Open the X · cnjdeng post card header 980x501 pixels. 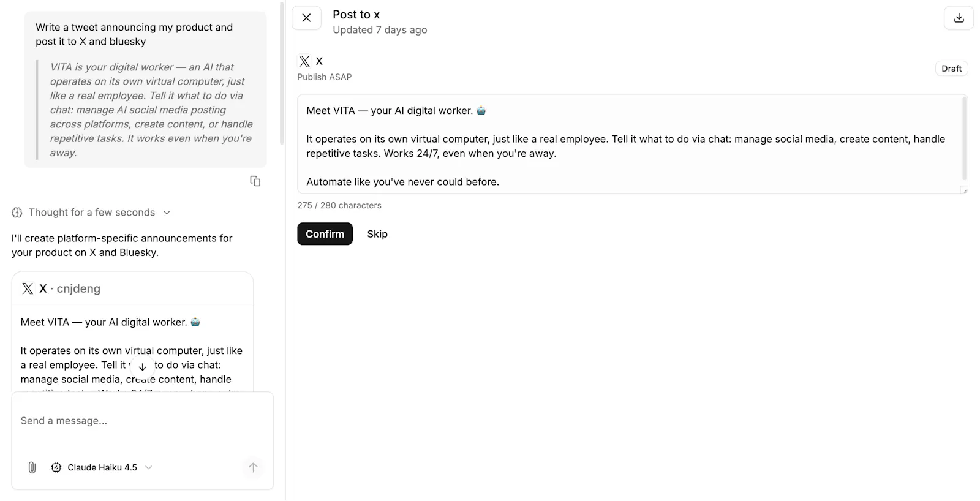[x=132, y=288]
